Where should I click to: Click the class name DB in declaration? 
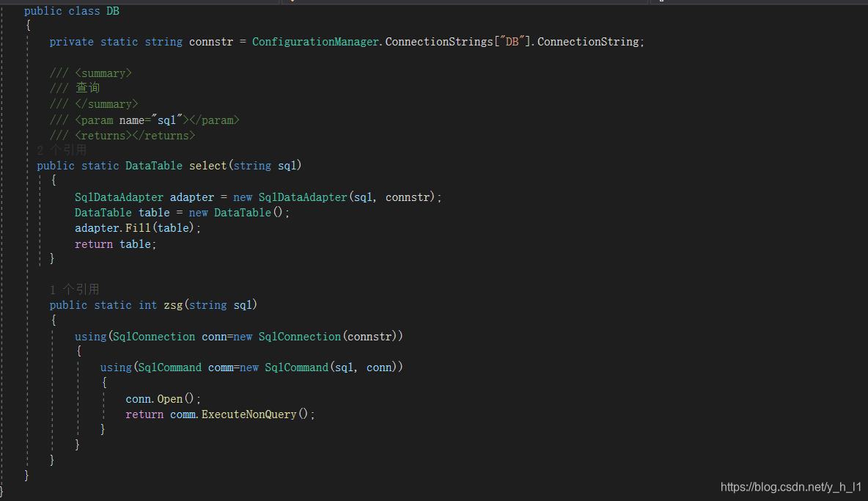click(113, 11)
